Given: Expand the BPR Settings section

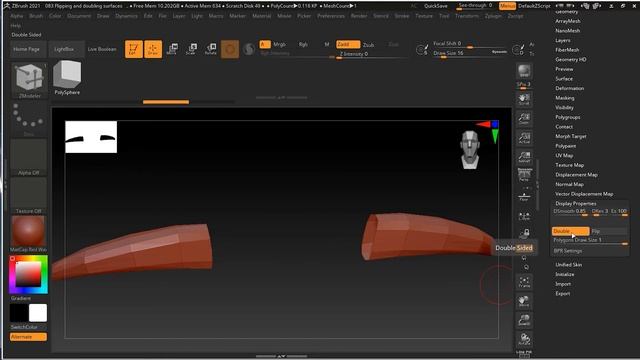Looking at the screenshot, I should (x=568, y=251).
